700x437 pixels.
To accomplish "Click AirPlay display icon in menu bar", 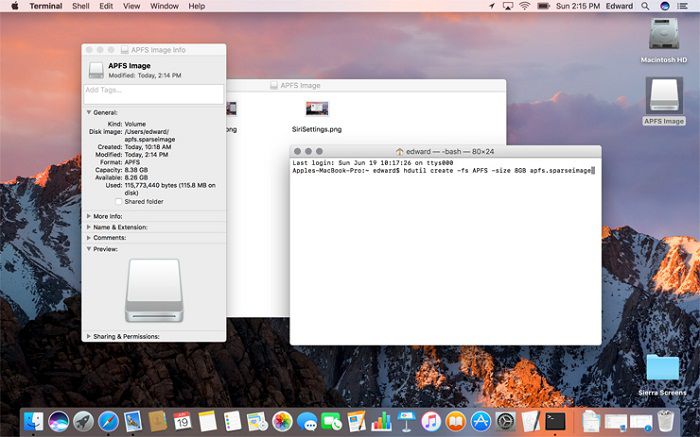I will 508,6.
